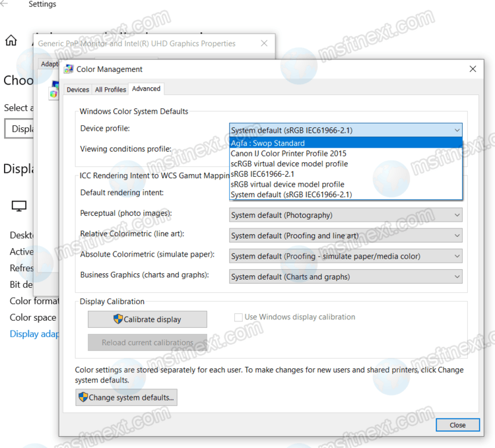
Task: Close the Color Management dialog with X
Action: 472,69
